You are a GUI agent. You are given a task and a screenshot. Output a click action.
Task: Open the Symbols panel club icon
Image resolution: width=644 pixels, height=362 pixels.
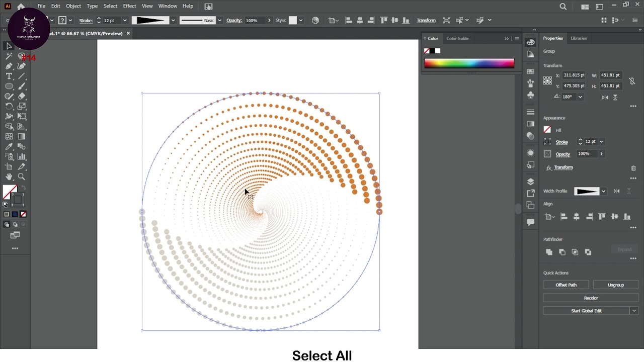click(530, 95)
